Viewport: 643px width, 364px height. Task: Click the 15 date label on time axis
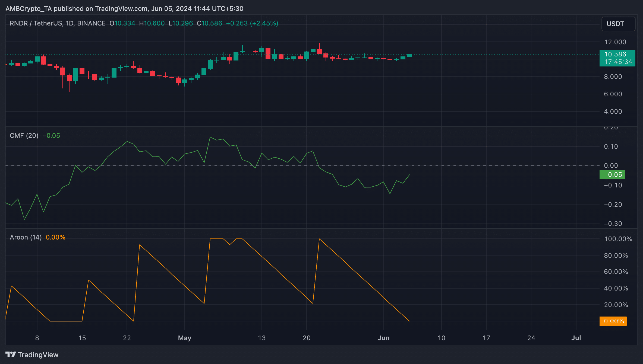coord(82,338)
